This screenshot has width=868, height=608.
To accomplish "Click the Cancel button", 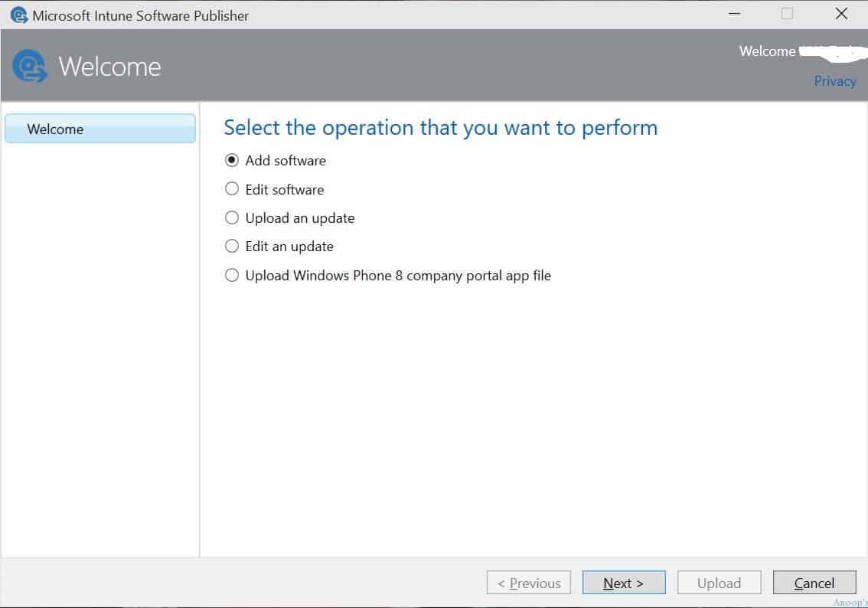I will click(x=814, y=583).
